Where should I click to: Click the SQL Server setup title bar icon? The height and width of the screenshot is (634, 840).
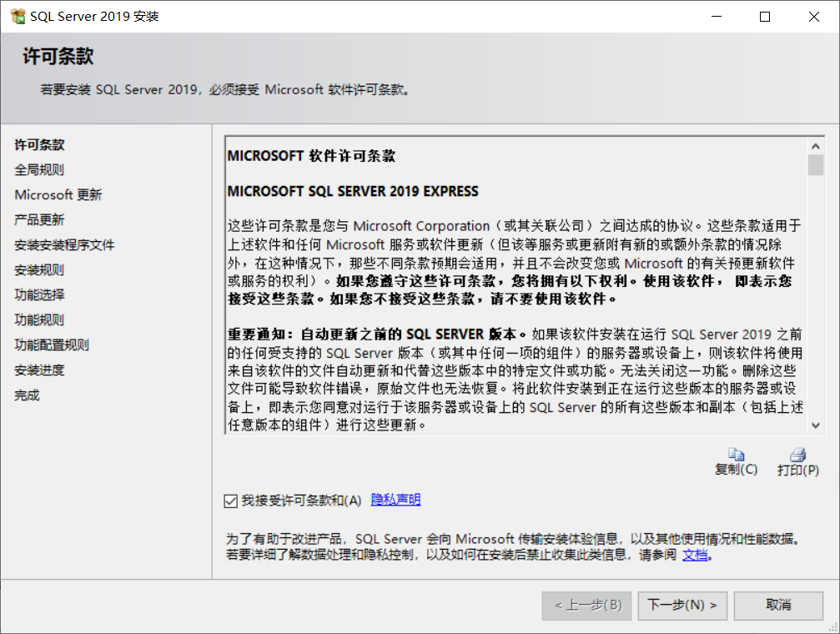click(18, 17)
